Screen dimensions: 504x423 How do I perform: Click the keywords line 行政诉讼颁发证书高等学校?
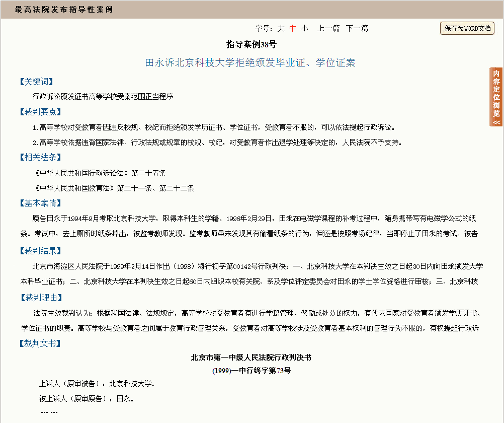[103, 97]
